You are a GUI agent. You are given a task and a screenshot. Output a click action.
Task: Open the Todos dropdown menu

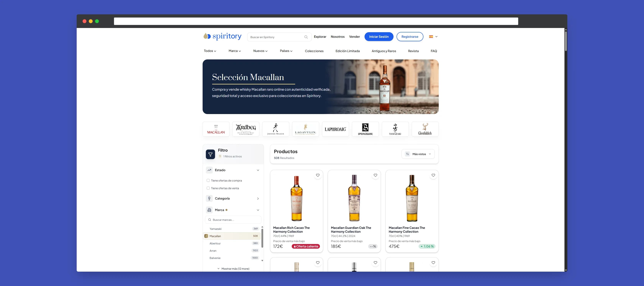pos(210,51)
